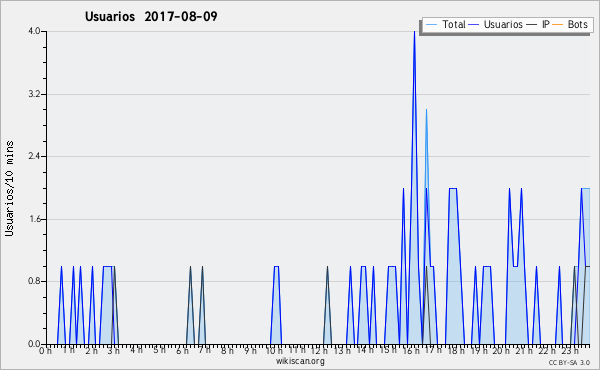Click the light blue Total legend line
600x370 pixels.
431,25
